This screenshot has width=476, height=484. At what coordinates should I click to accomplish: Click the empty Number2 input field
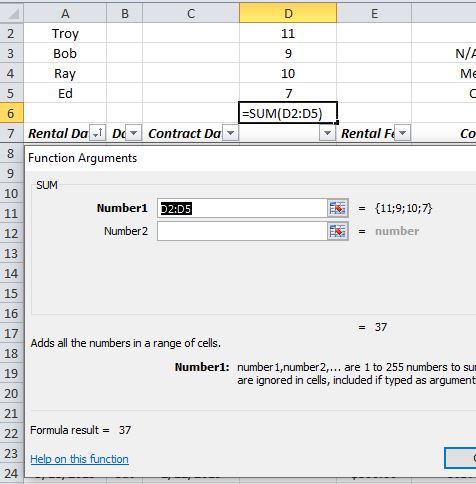click(242, 231)
